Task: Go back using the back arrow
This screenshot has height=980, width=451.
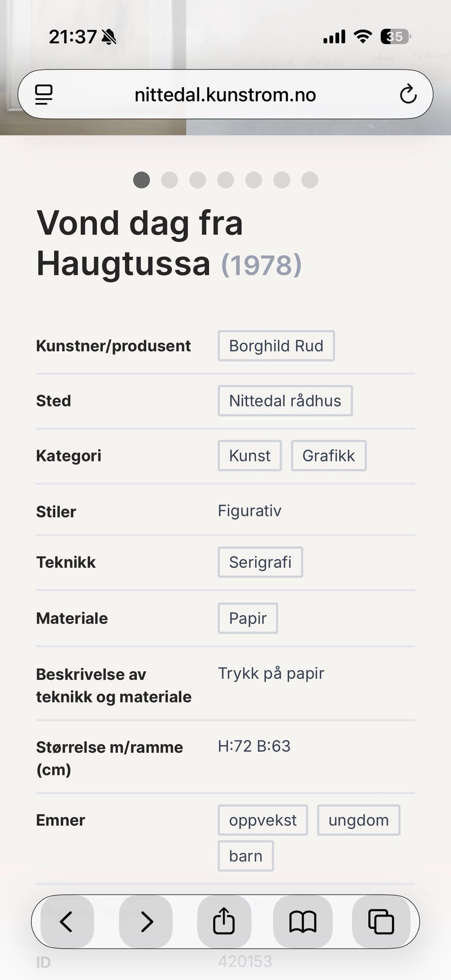Action: click(x=67, y=921)
